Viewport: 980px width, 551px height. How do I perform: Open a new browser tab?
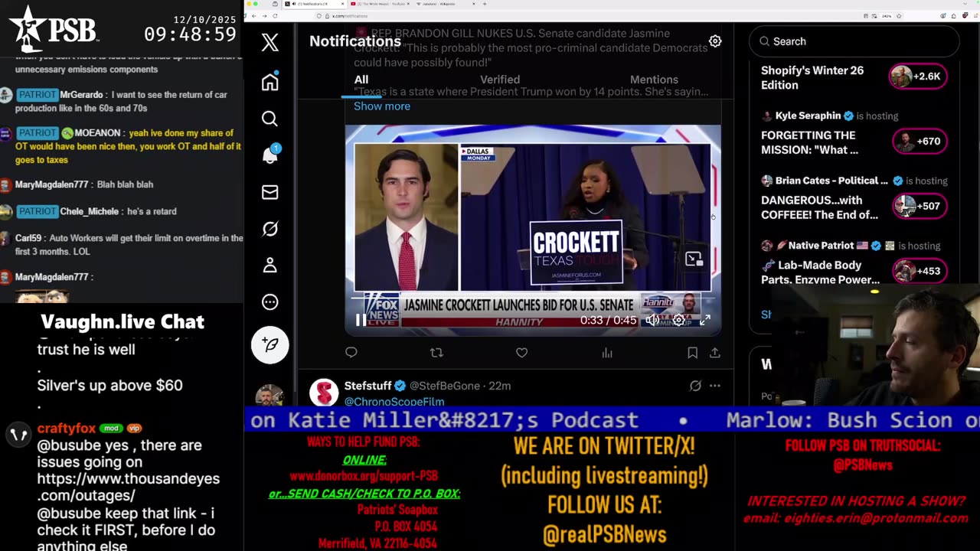485,4
